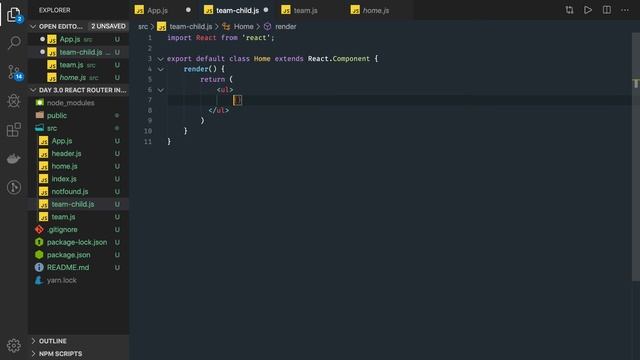This screenshot has height=360, width=640.
Task: Fold the class Home declaration at line 3
Action: (161, 59)
